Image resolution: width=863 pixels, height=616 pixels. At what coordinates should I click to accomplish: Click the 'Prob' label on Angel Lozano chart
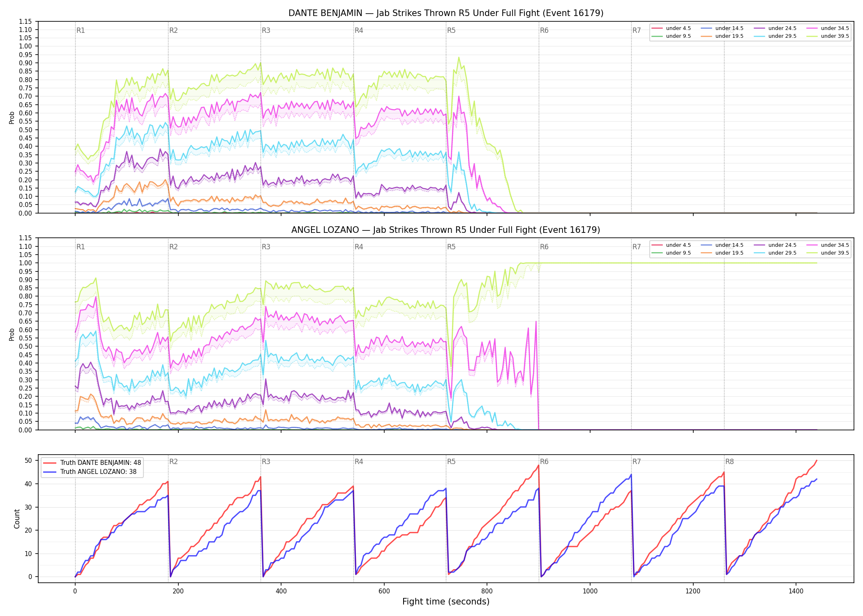click(x=12, y=334)
